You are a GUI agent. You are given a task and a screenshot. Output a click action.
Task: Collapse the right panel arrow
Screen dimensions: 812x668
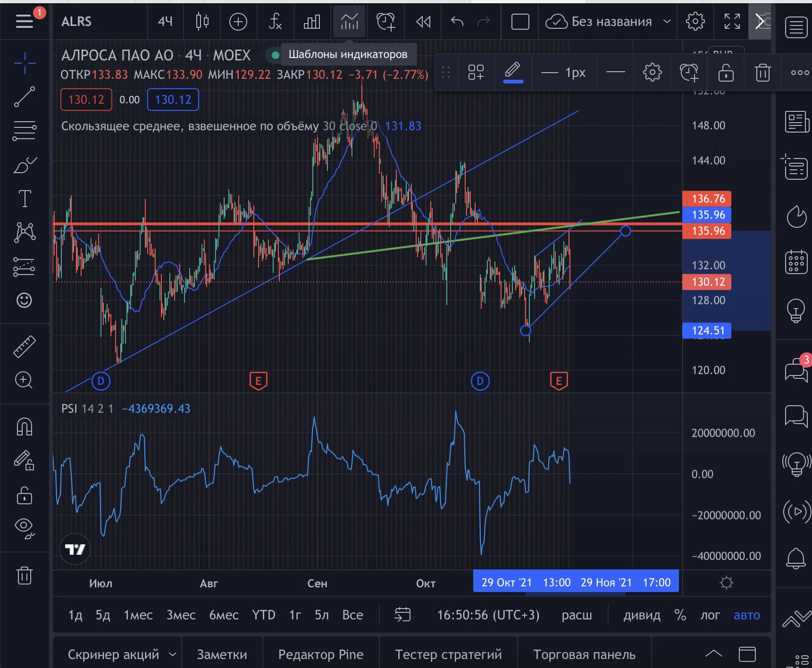pos(760,21)
